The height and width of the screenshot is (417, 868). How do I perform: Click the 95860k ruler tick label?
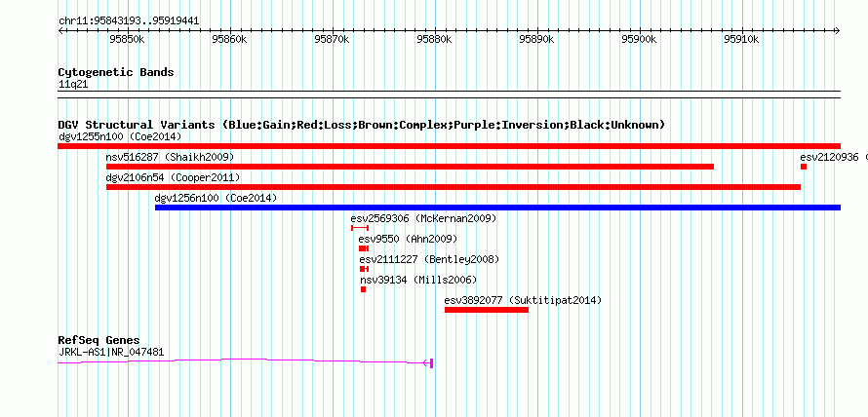click(x=230, y=39)
